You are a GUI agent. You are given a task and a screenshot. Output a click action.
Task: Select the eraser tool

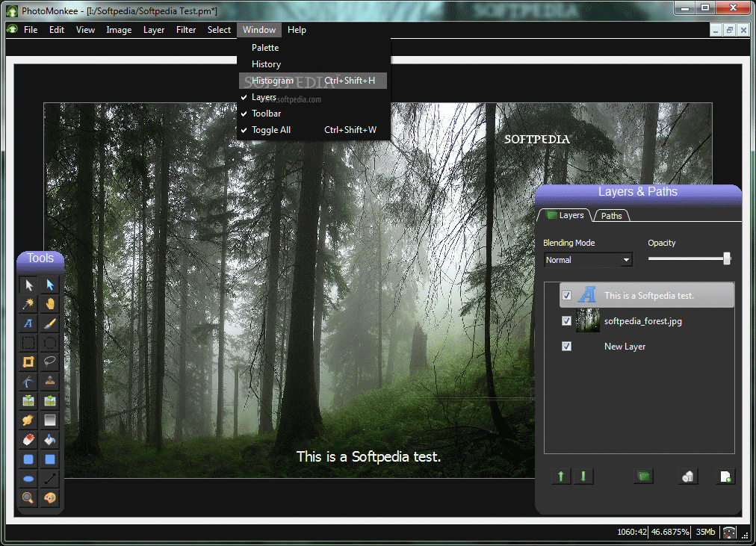28,439
